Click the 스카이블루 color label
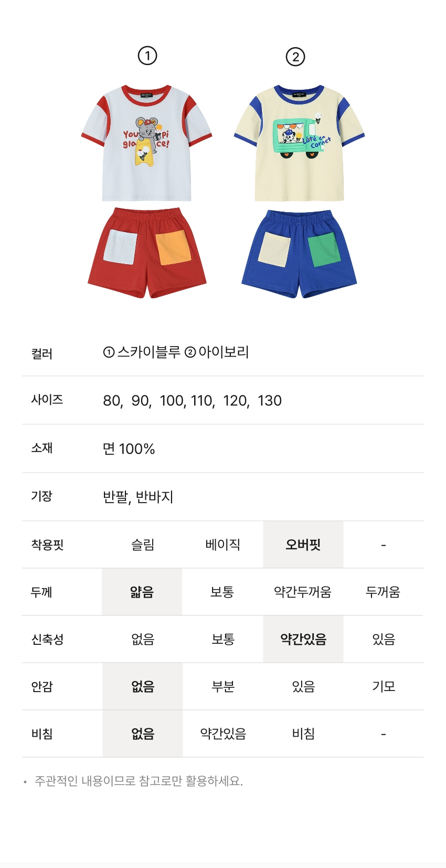The image size is (446, 868). click(x=148, y=352)
